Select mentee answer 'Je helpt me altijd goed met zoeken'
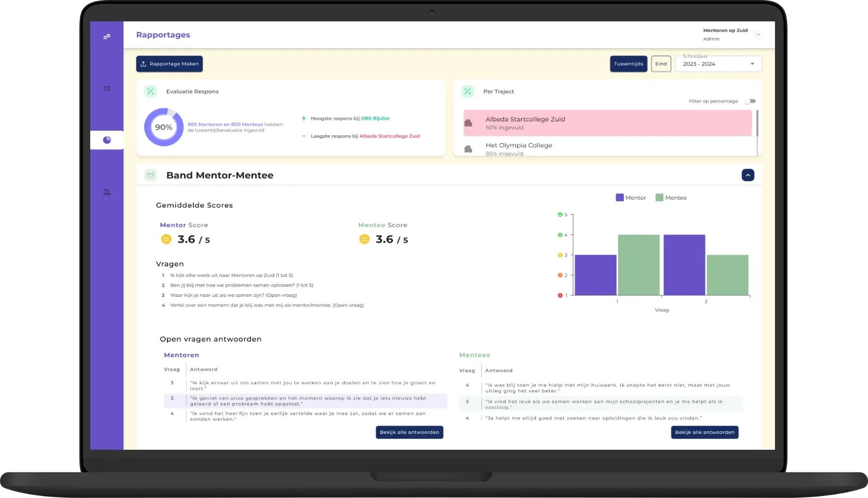Viewport: 868px width, 498px height. [600, 418]
